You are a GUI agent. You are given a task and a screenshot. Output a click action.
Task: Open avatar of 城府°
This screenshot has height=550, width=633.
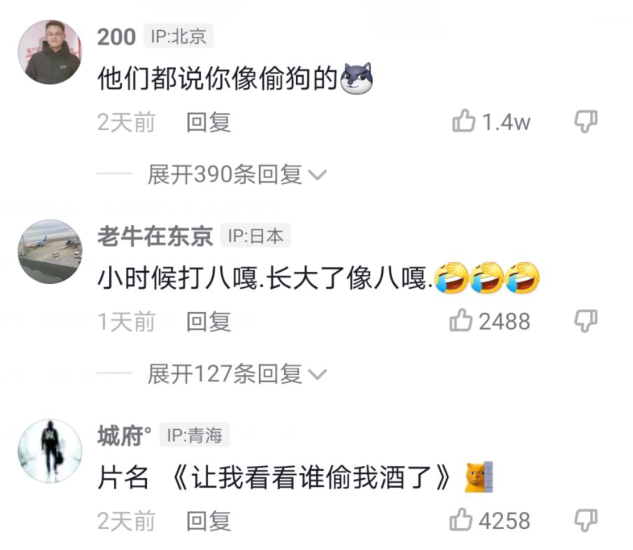click(x=50, y=451)
